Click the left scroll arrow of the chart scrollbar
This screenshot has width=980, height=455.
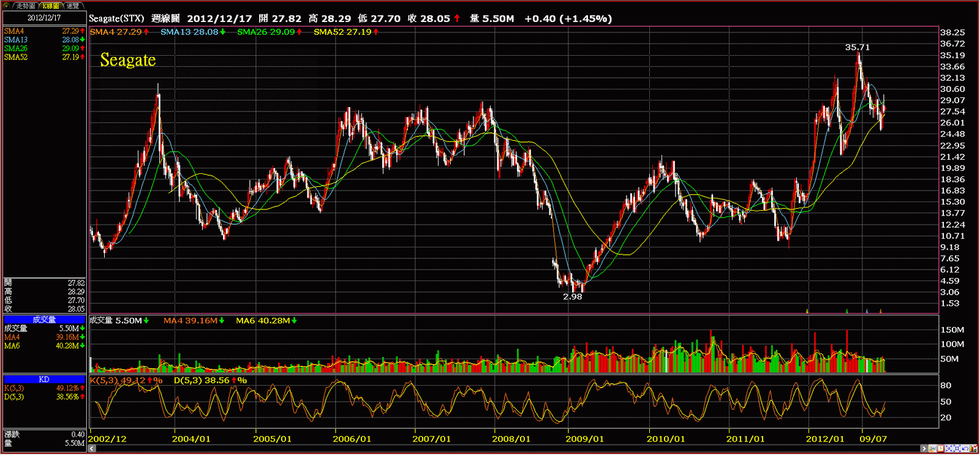[x=92, y=449]
